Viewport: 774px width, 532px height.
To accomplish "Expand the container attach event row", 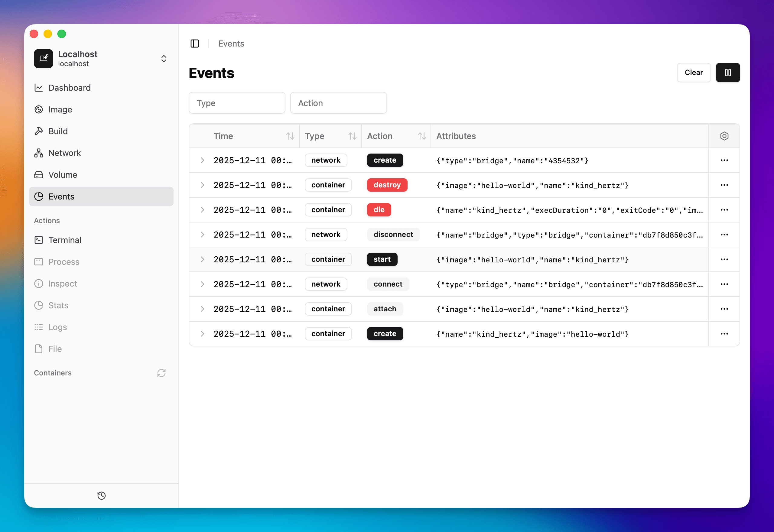I will 202,309.
